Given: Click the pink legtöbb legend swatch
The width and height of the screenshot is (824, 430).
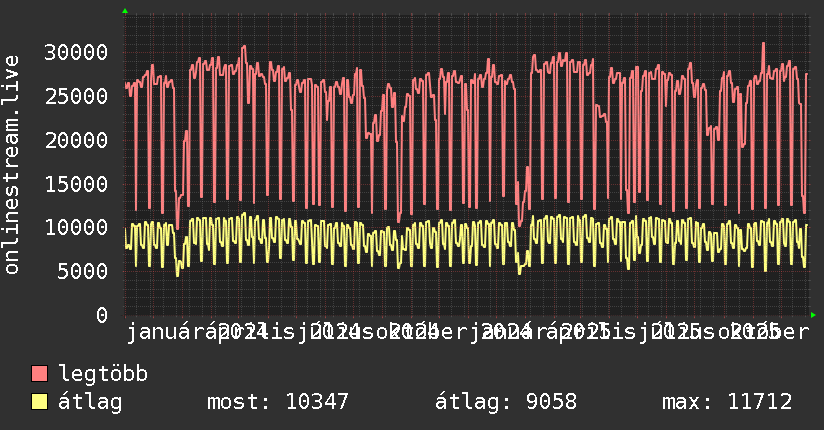Looking at the screenshot, I should click(x=39, y=373).
